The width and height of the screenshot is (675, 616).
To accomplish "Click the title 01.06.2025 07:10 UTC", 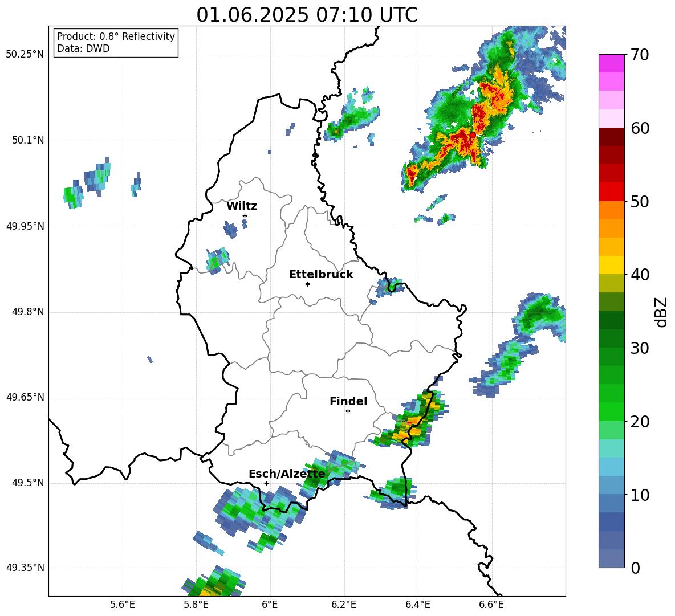I will 307,15.
